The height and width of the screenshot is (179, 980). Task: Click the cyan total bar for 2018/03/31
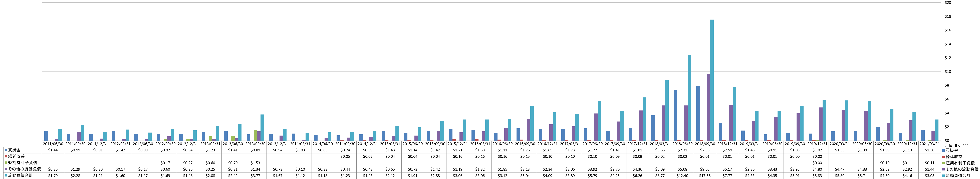667,110
